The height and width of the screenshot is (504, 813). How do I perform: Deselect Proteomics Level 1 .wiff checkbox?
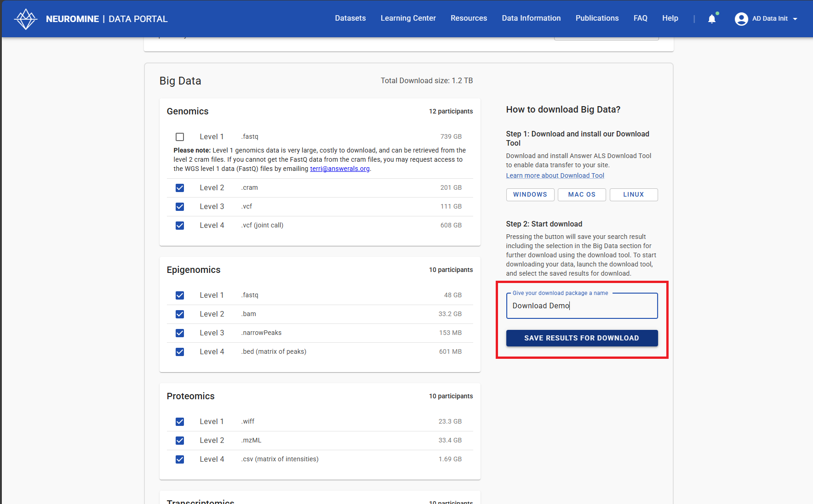[x=180, y=422]
